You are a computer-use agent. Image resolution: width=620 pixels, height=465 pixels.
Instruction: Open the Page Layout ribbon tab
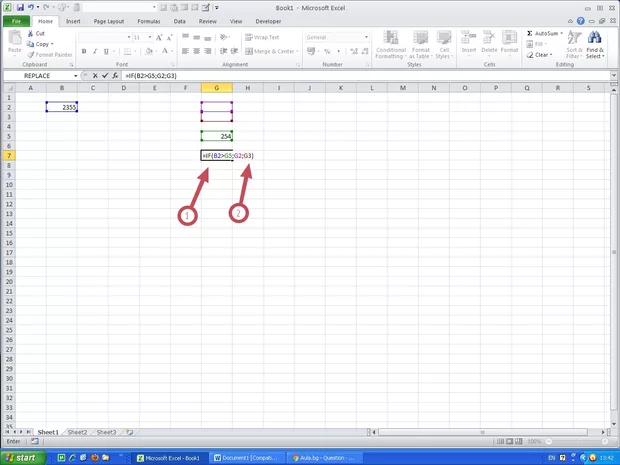pos(109,20)
